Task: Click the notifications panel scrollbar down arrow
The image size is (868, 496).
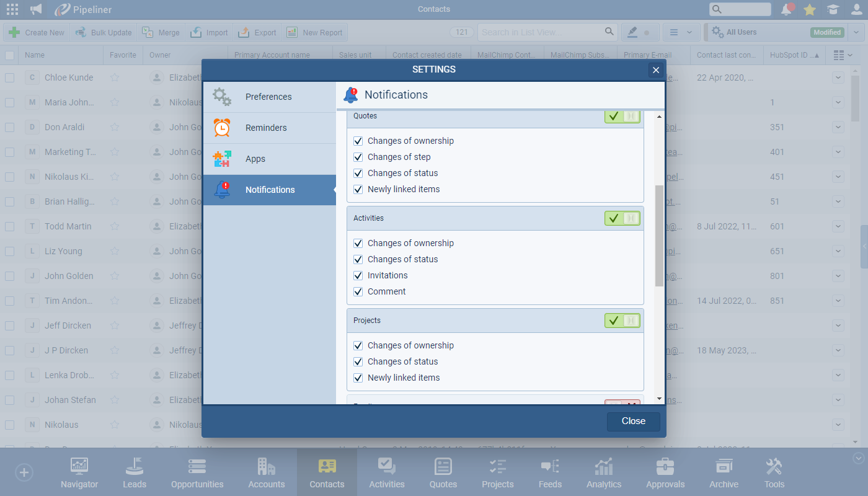Action: (x=658, y=399)
